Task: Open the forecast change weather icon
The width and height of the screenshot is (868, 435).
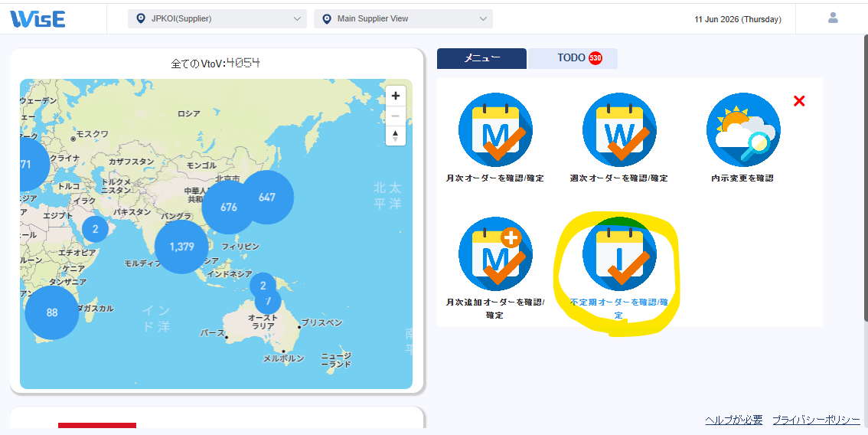Action: pyautogui.click(x=743, y=129)
